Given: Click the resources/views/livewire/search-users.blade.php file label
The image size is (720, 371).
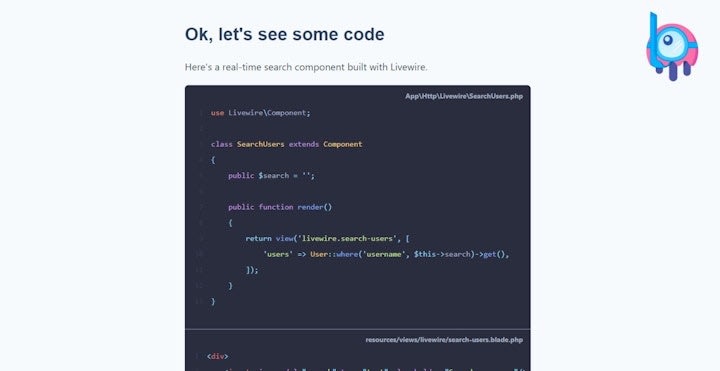Looking at the screenshot, I should (444, 340).
